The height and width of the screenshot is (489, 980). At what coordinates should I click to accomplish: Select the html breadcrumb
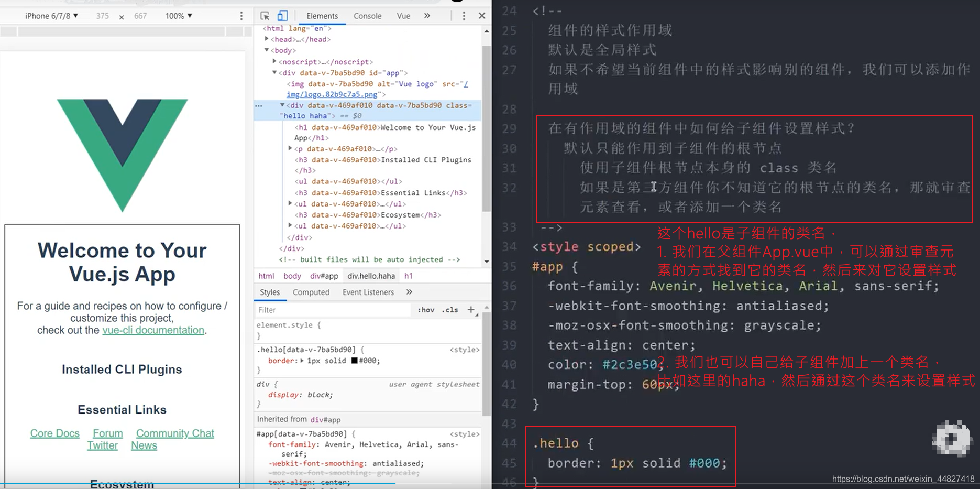(x=266, y=276)
